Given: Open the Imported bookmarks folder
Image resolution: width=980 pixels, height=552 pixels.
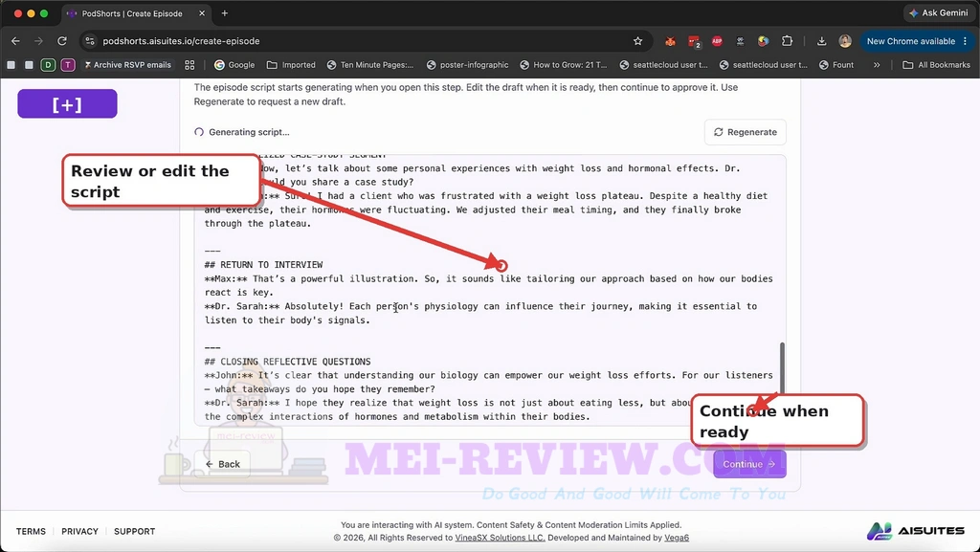Looking at the screenshot, I should 291,65.
